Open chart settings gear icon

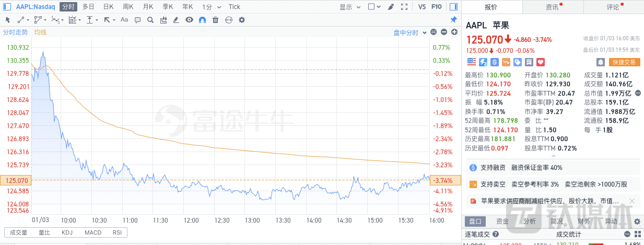(241, 20)
